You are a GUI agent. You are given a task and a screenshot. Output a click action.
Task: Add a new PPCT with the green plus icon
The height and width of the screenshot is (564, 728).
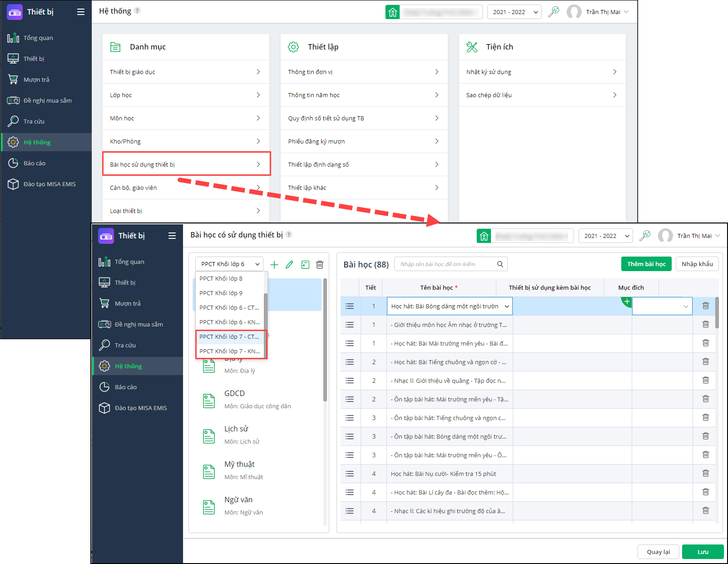click(274, 264)
